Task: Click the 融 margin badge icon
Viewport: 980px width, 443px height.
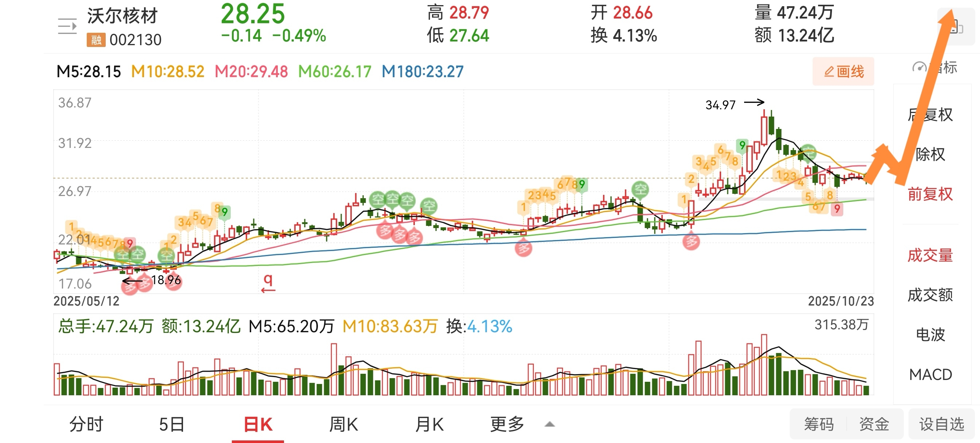Action: coord(96,40)
